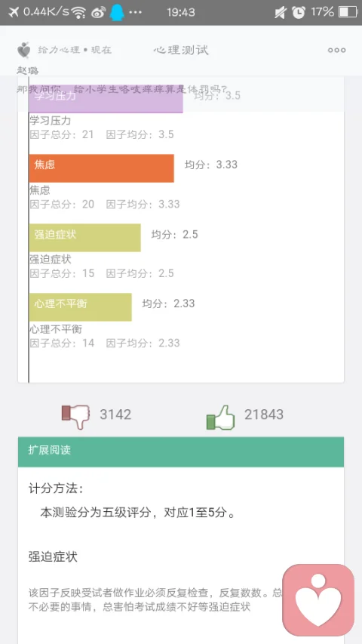Tap the 给力心理 logo icon in header
This screenshot has width=362, height=644.
click(x=24, y=50)
